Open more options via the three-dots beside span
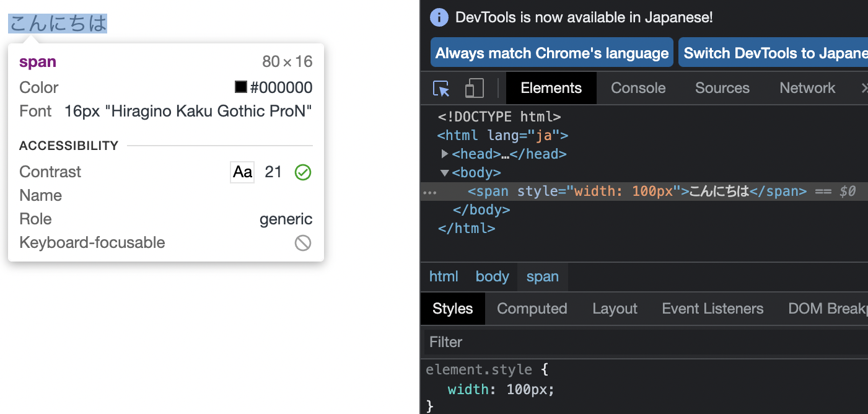The image size is (868, 414). (429, 192)
